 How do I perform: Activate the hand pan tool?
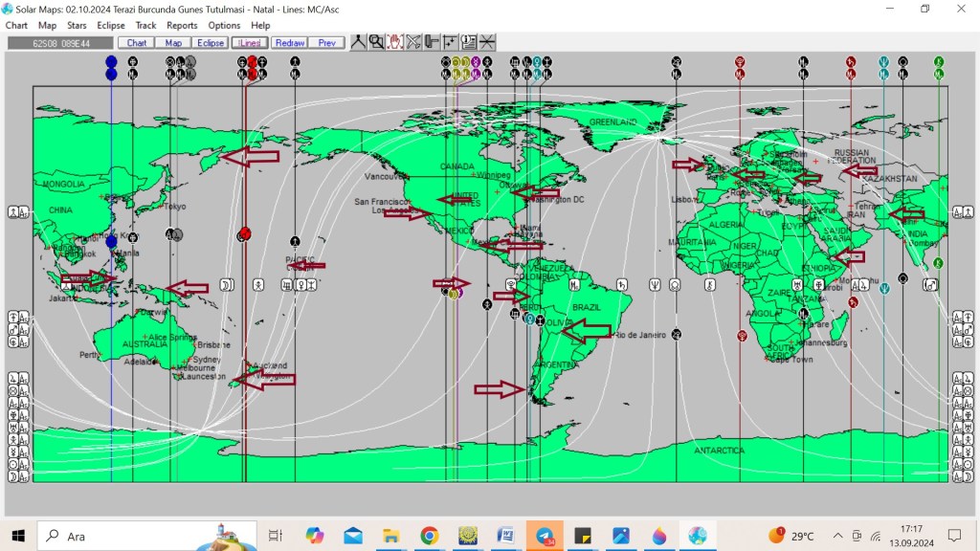click(394, 42)
